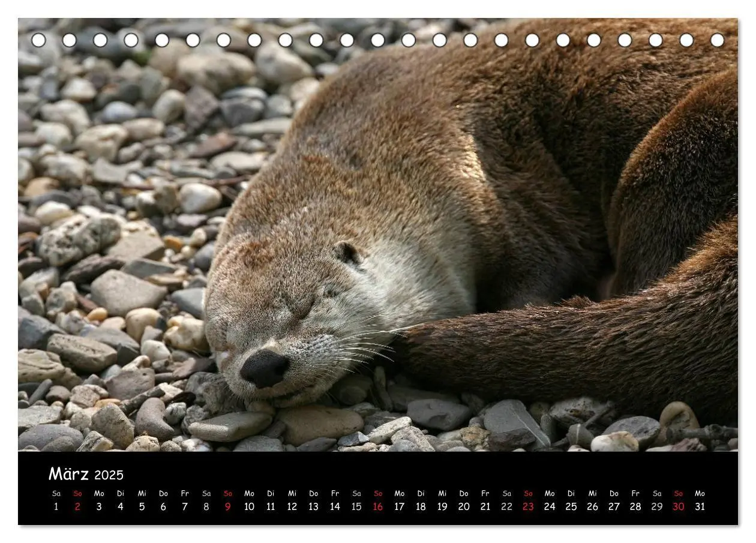Click the sleeping otter photo

coord(378,235)
